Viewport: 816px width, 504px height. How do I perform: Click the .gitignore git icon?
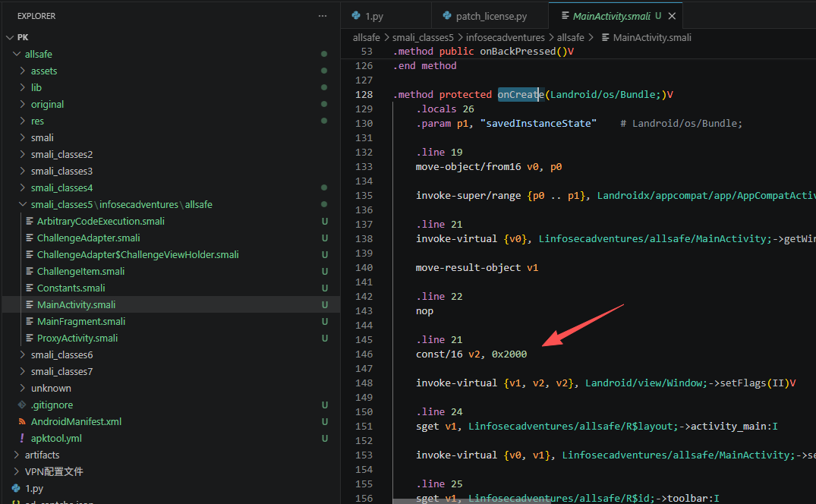tap(22, 405)
